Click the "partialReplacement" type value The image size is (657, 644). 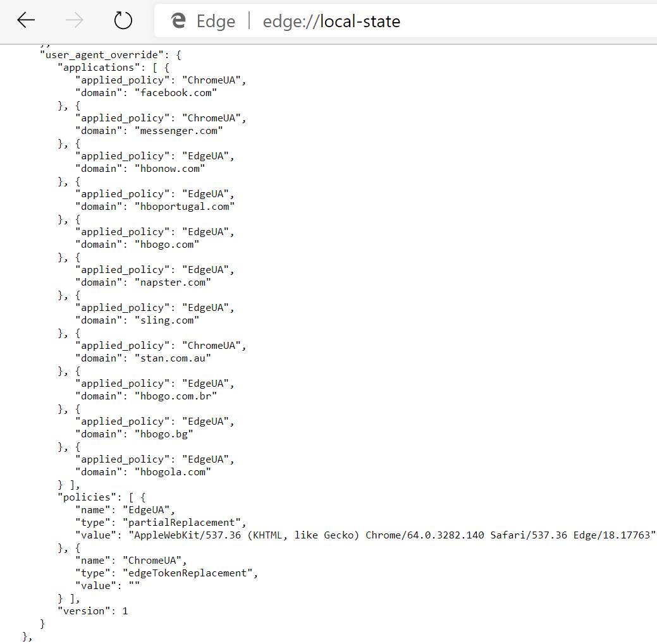tap(181, 522)
